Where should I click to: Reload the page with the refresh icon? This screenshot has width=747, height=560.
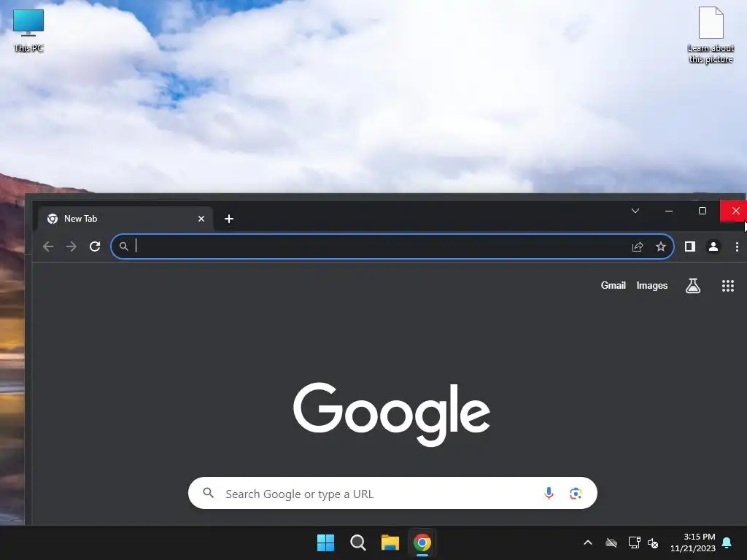pyautogui.click(x=95, y=246)
